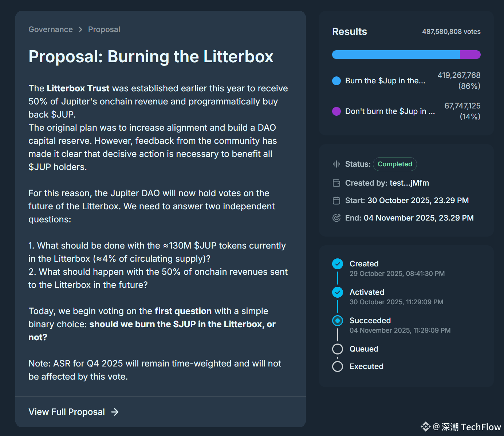Click the Status waveform icon
Screen dimensions: 504x436
(x=336, y=164)
